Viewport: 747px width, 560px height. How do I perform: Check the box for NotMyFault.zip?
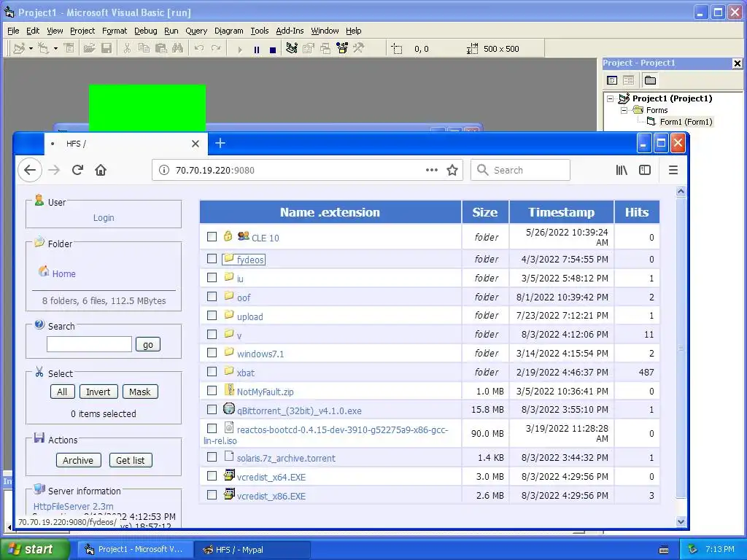click(212, 391)
